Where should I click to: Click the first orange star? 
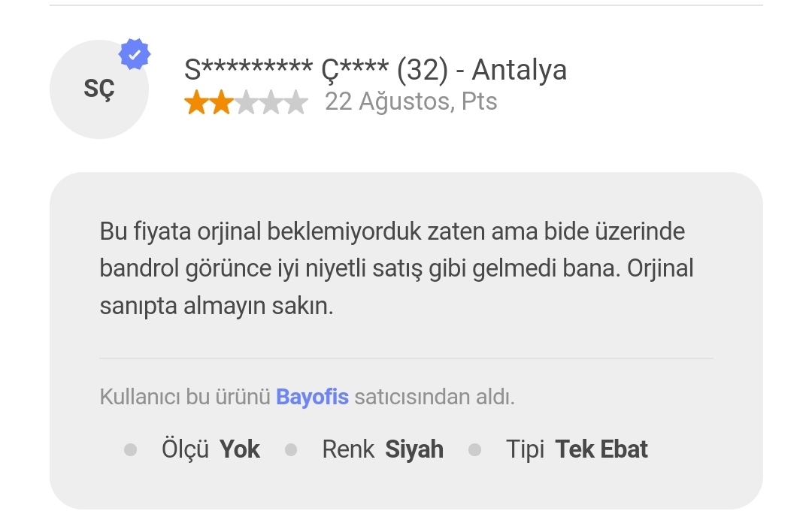pos(197,102)
